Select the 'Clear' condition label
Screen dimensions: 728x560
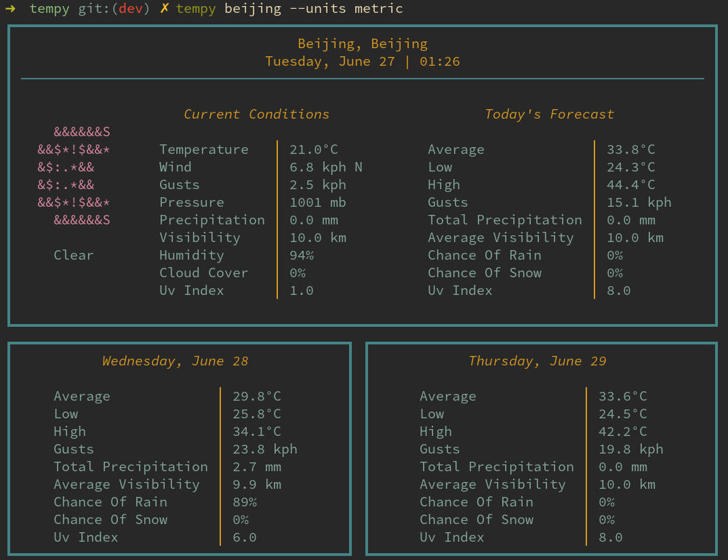(x=73, y=255)
